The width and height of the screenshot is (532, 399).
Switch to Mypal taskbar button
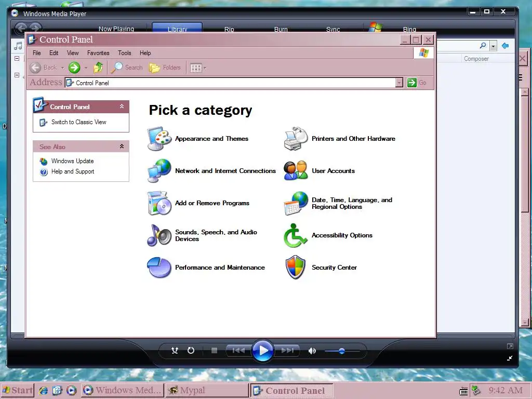tap(207, 391)
